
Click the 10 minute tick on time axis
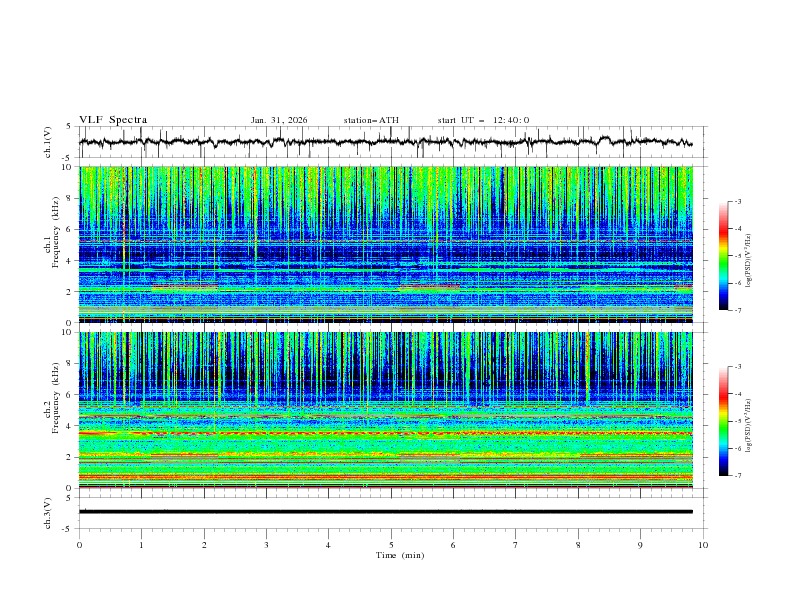point(703,544)
